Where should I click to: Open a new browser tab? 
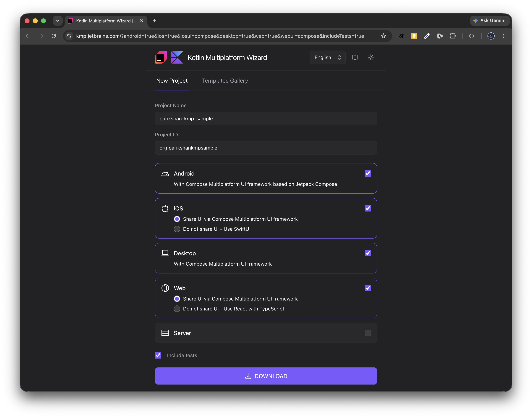[x=154, y=21]
